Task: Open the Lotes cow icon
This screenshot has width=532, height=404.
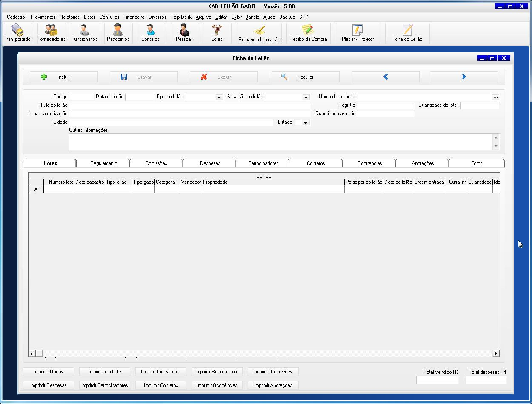Action: [x=217, y=33]
